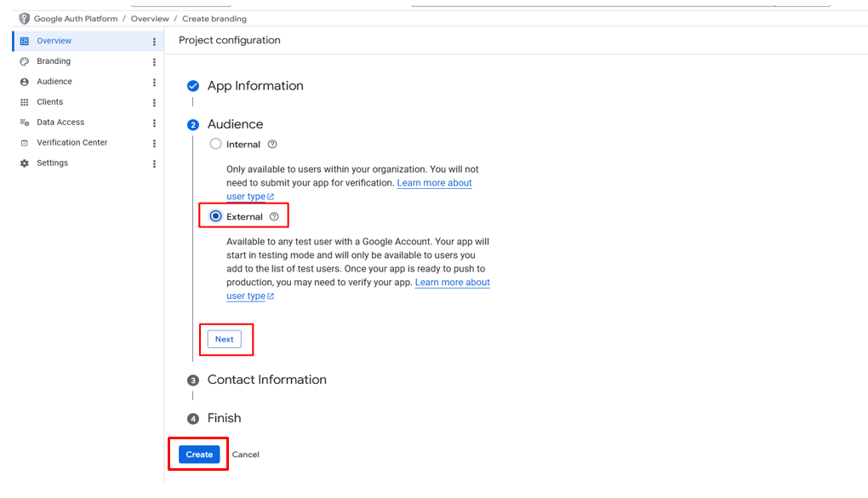This screenshot has width=868, height=498.
Task: Open three-dot menu next to Clients
Action: [154, 103]
